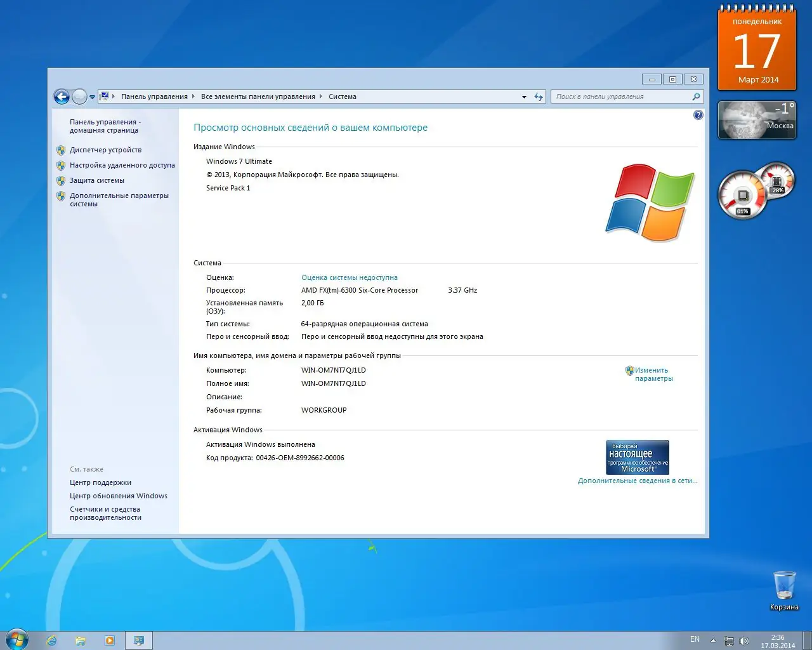This screenshot has height=650, width=812.
Task: Select 'Windows 7 Ultimate' edition text
Action: click(x=239, y=161)
